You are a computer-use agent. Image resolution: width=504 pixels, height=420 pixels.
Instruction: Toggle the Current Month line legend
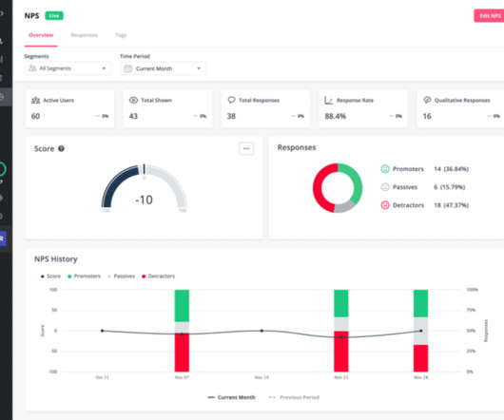(x=231, y=397)
